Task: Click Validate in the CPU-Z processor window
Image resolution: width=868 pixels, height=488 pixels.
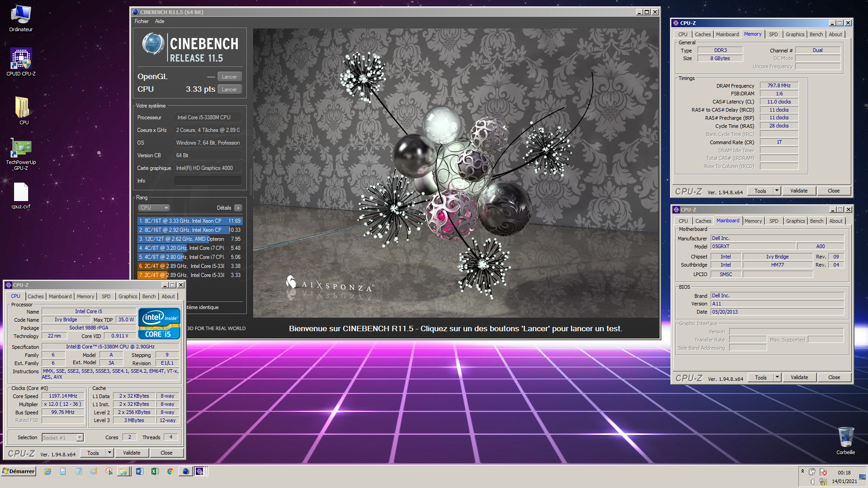Action: click(132, 453)
